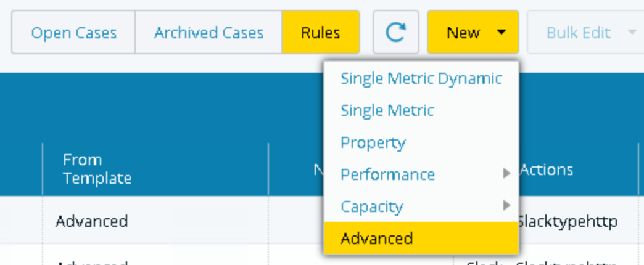Click the Actions column header
This screenshot has width=644, height=265.
(x=547, y=169)
